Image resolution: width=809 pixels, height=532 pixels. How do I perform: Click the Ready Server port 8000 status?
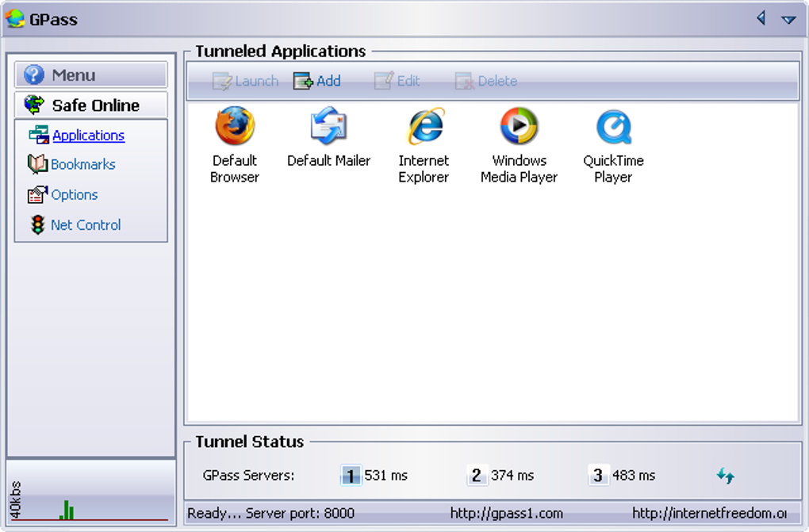pyautogui.click(x=271, y=514)
